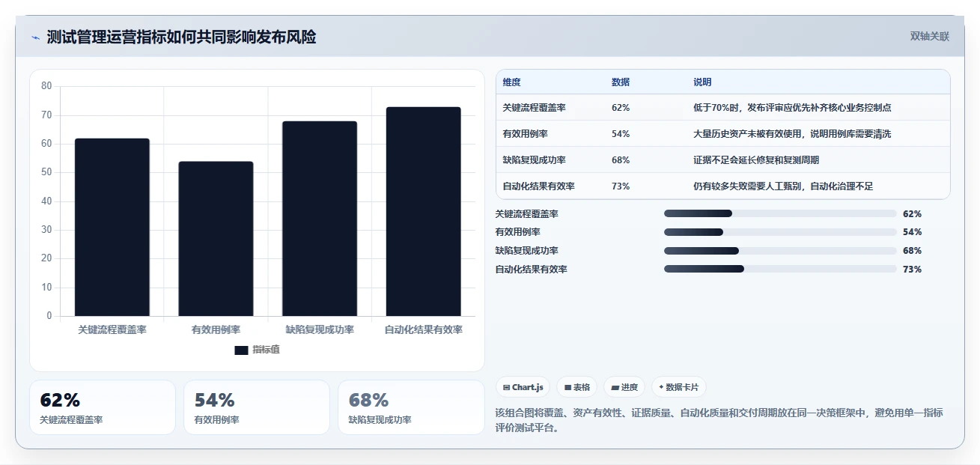980x465 pixels.
Task: Click the icon inside the 进度 chip
Action: 615,387
